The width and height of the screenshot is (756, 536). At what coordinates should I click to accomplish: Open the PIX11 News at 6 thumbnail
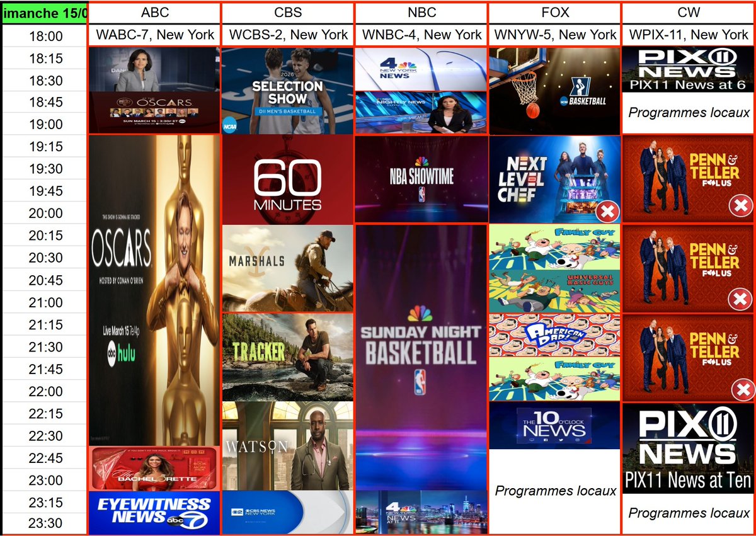(x=689, y=70)
